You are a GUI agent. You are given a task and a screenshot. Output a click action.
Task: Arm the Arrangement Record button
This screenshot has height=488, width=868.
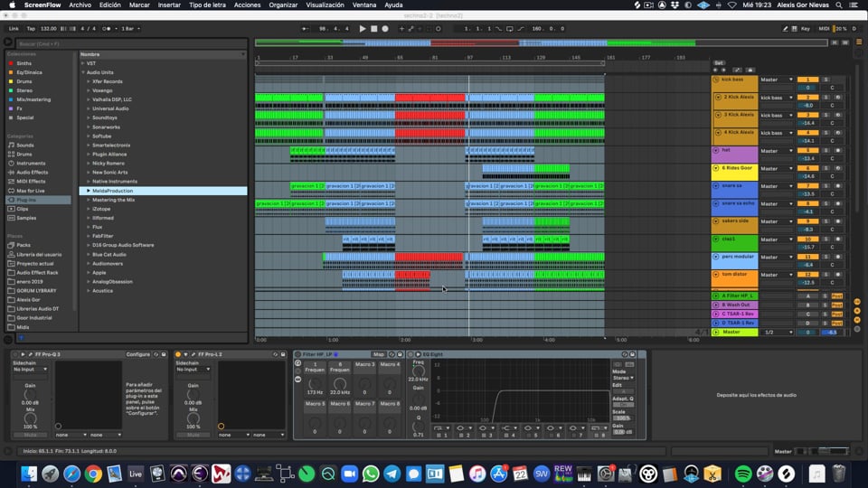pyautogui.click(x=385, y=29)
